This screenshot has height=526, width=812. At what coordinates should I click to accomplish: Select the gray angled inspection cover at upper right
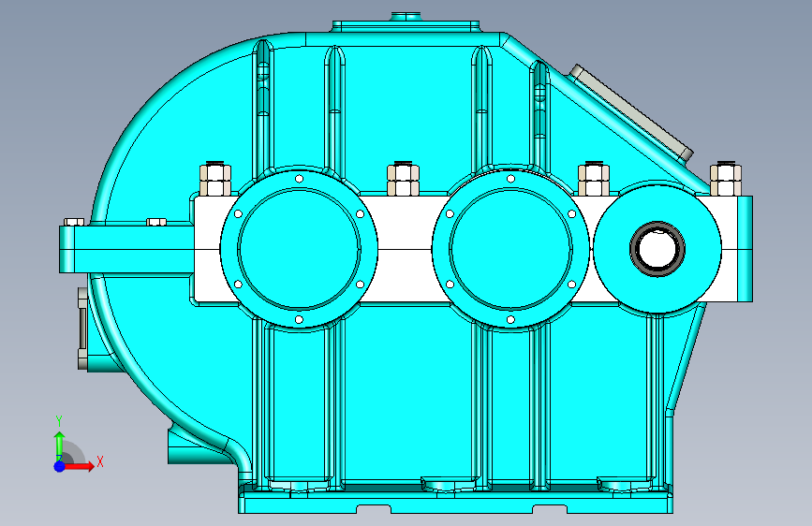[630, 112]
